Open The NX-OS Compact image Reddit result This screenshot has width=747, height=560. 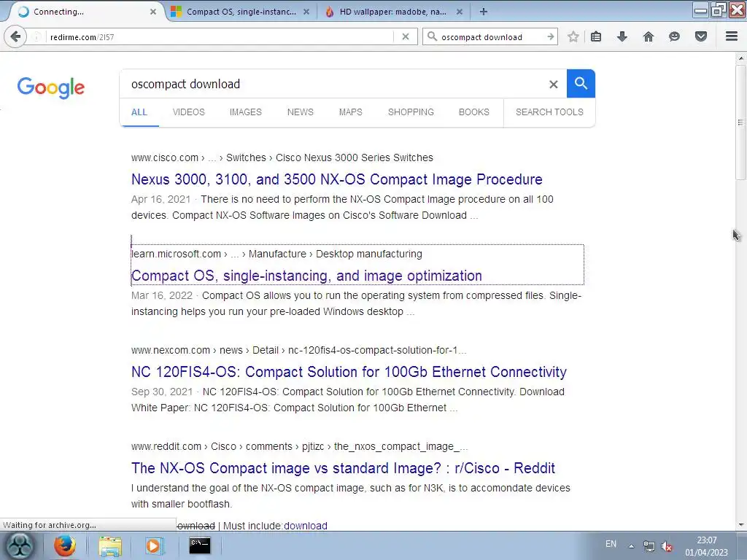(343, 467)
